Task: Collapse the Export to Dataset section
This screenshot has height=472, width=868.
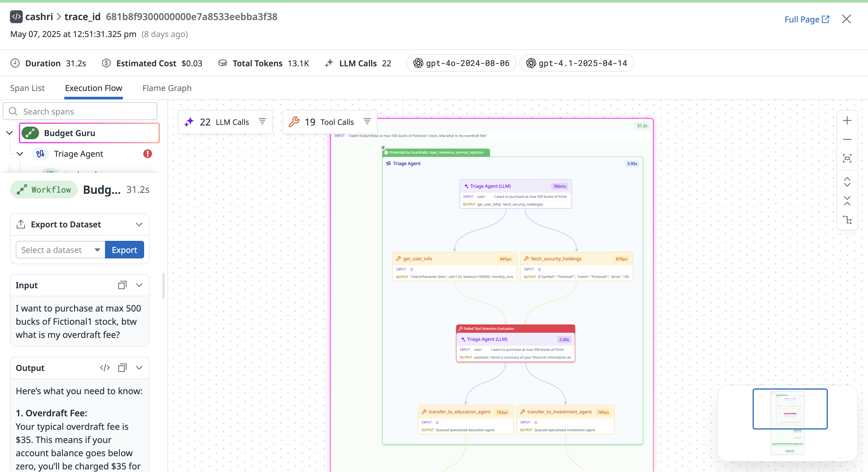Action: coord(139,225)
